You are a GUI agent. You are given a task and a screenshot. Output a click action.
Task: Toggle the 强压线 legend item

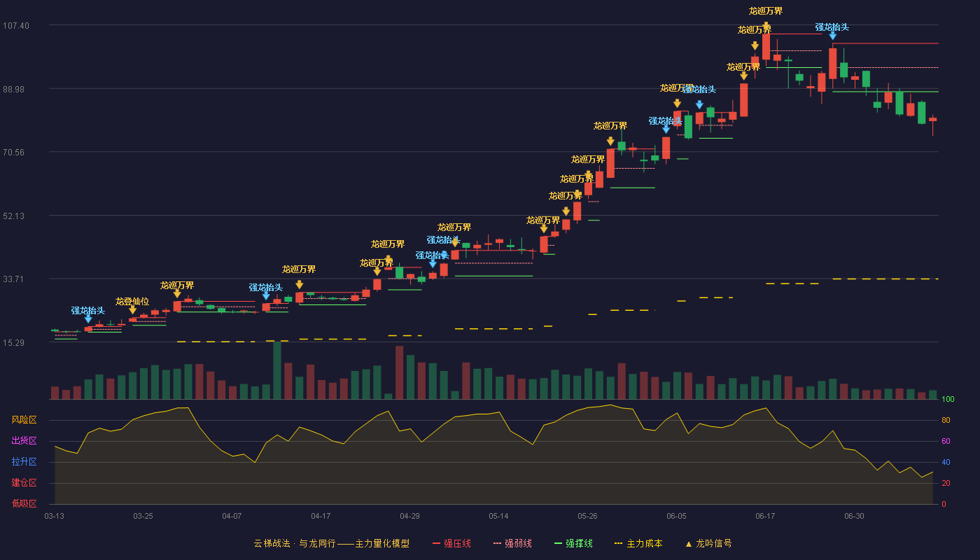(x=451, y=543)
